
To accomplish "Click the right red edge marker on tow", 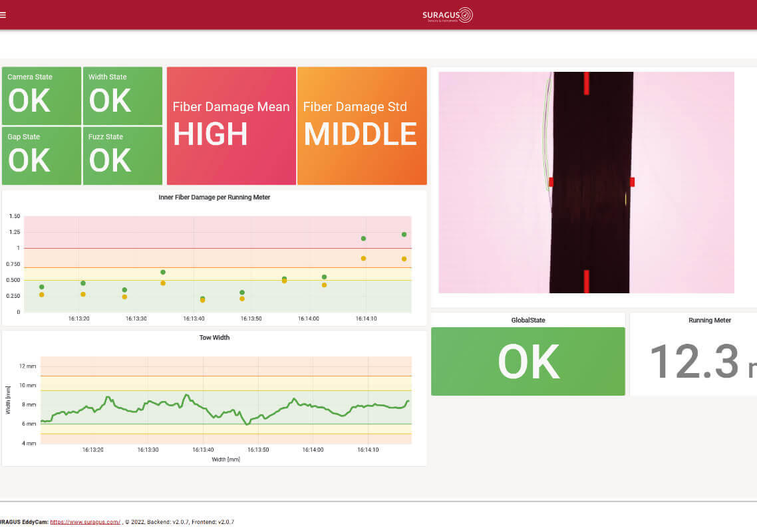I will point(632,182).
